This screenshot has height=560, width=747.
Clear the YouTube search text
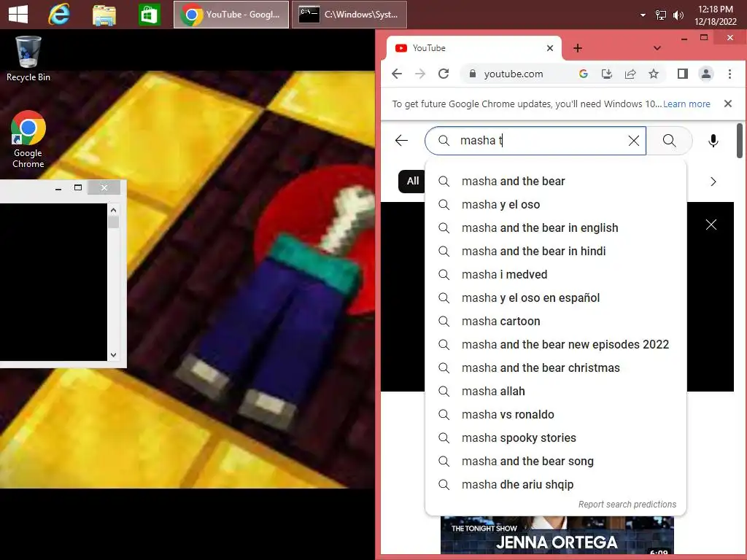pos(634,141)
